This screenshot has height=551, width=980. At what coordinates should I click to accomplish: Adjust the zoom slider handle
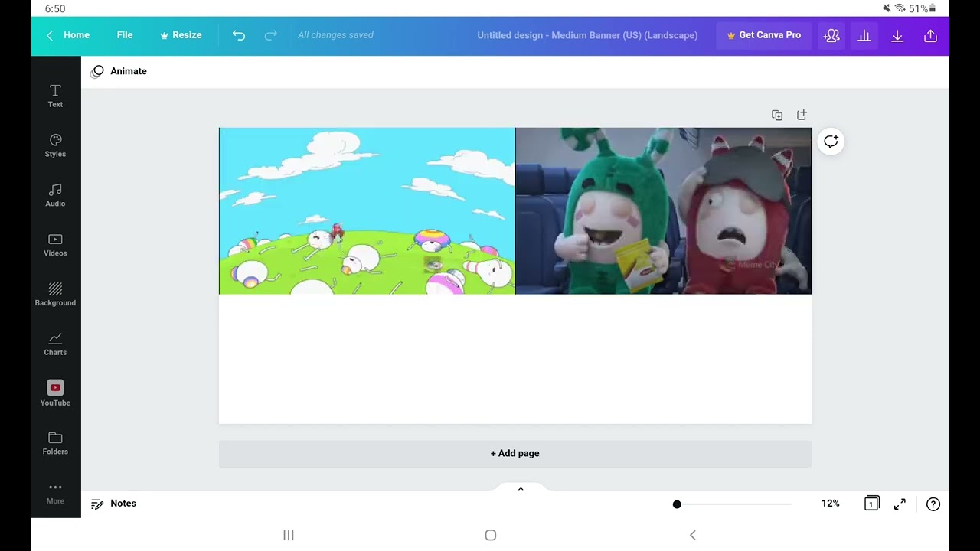click(677, 504)
